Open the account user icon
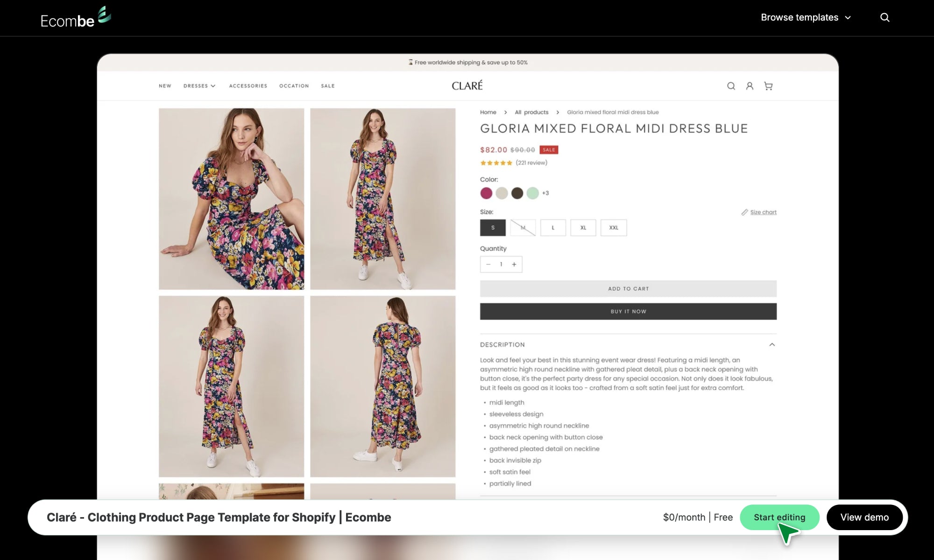This screenshot has height=560, width=934. (x=750, y=86)
